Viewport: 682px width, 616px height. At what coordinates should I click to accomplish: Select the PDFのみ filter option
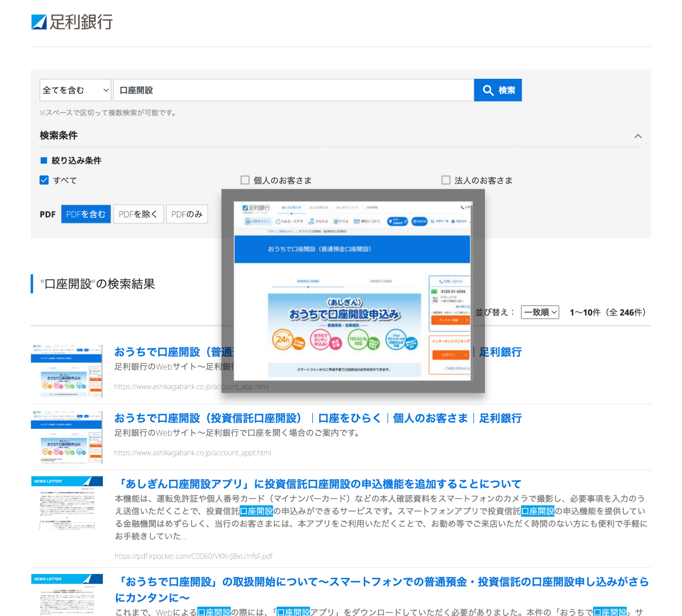(187, 214)
